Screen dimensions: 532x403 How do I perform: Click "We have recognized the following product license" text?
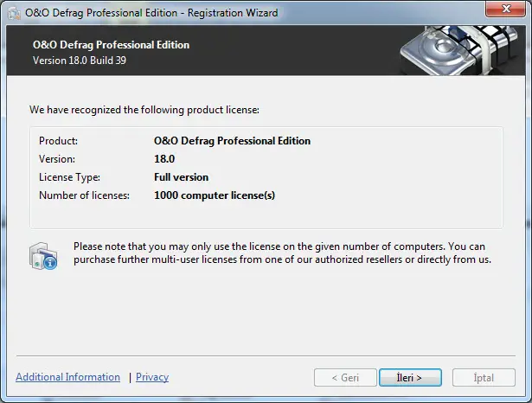click(x=144, y=110)
